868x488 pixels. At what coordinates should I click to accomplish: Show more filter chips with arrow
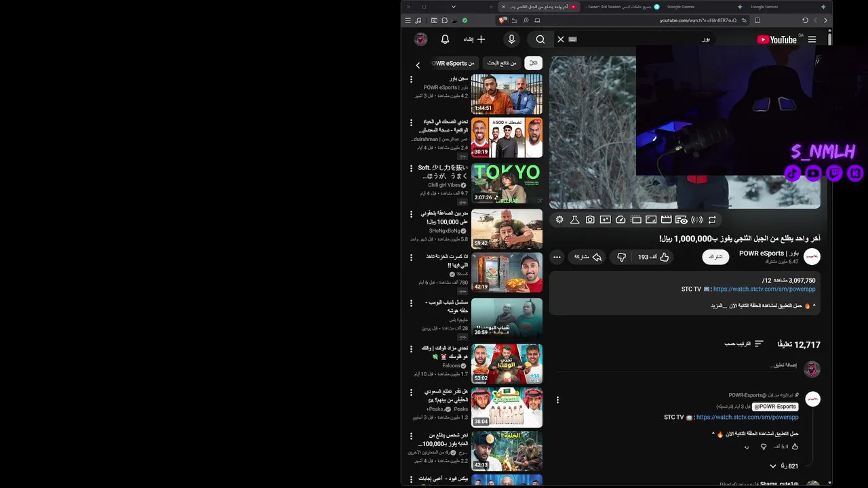coord(418,65)
